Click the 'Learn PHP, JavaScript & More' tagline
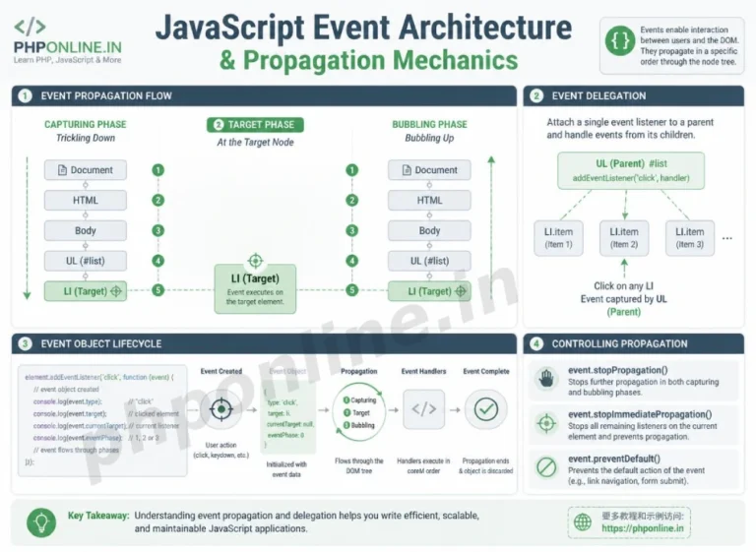This screenshot has height=552, width=756. 68,60
